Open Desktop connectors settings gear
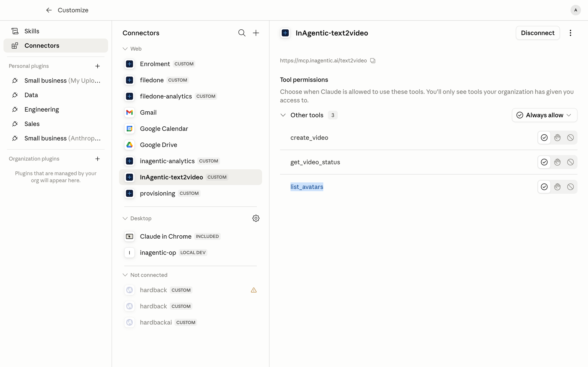588x367 pixels. click(256, 218)
